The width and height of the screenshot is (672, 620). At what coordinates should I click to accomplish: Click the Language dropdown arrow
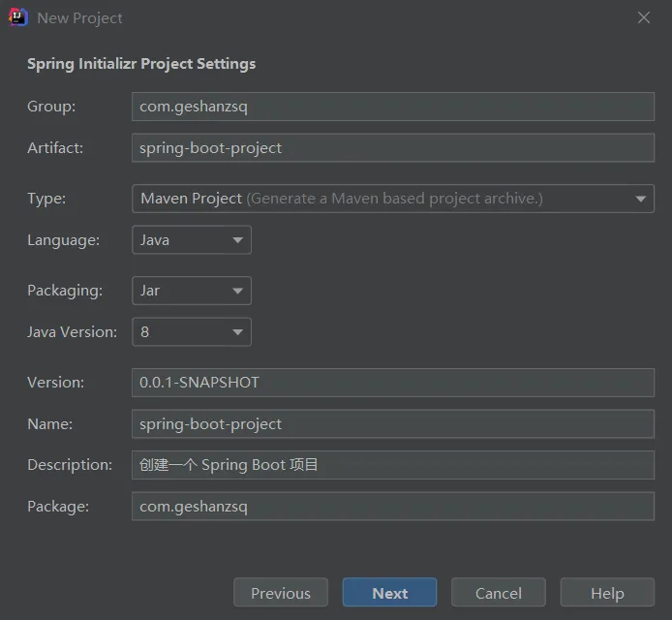pos(238,240)
